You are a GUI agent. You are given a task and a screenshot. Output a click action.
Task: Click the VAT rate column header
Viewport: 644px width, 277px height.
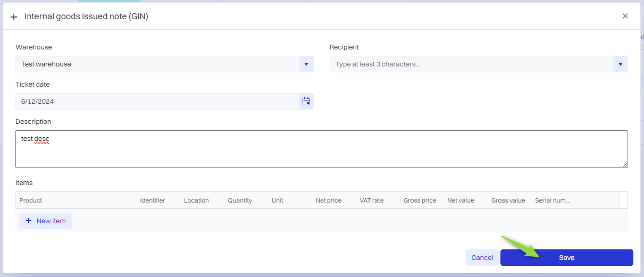pyautogui.click(x=372, y=200)
